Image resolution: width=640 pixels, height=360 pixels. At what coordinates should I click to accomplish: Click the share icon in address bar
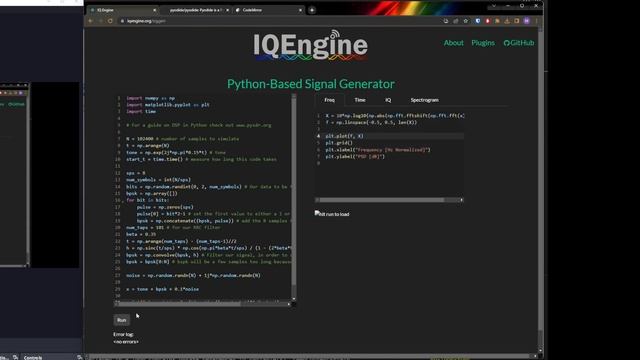456,21
